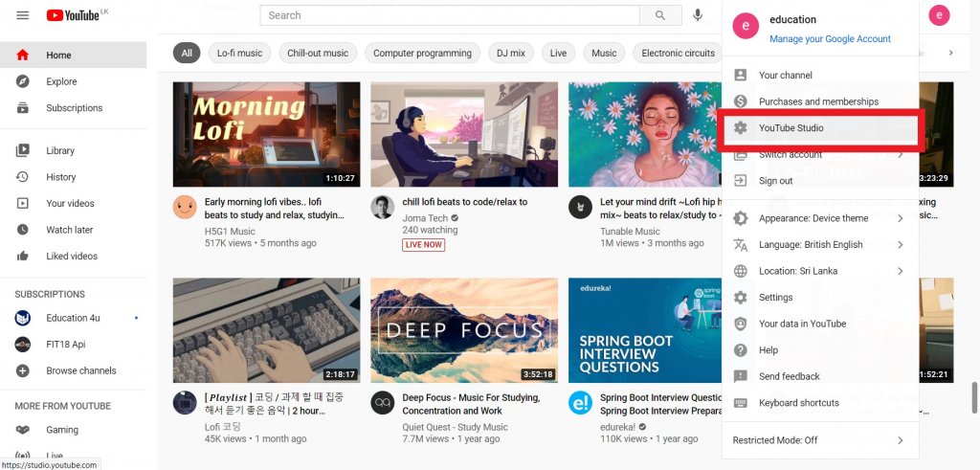Click the Location globe icon
980x470 pixels.
point(741,271)
